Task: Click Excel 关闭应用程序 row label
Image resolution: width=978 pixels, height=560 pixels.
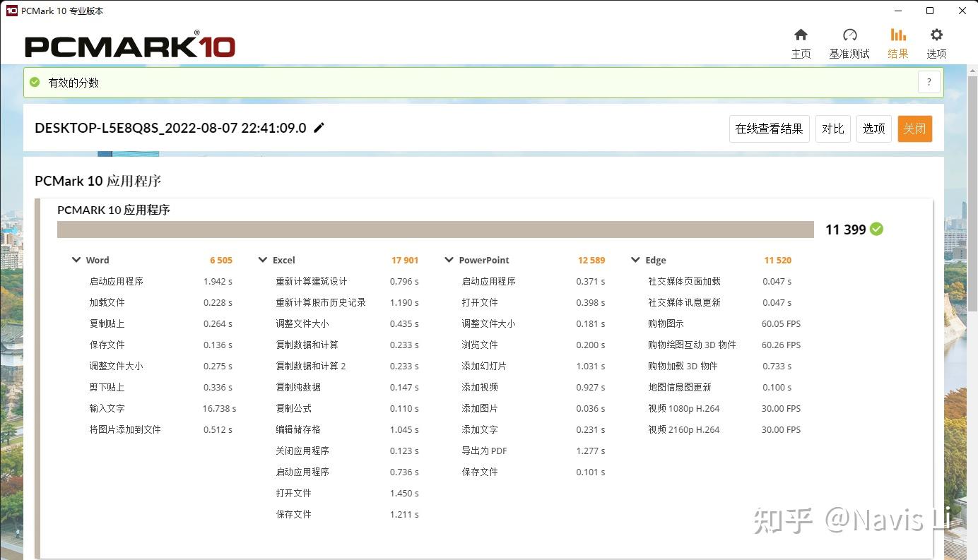Action: pos(302,451)
